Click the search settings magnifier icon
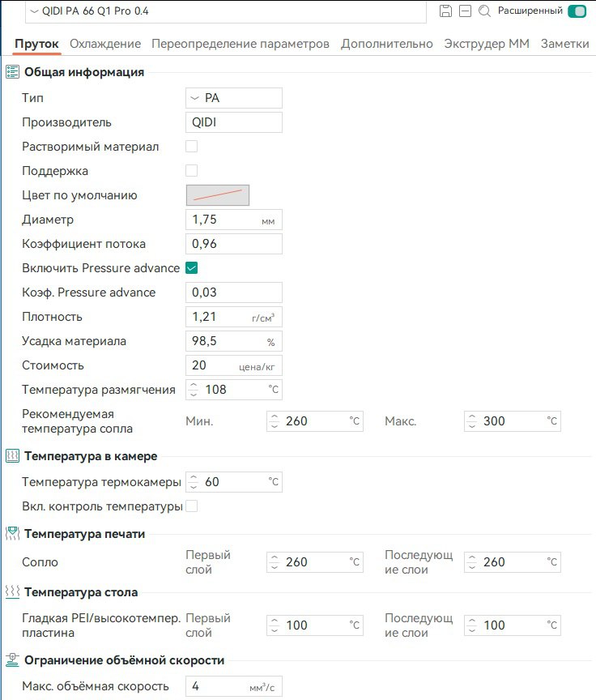This screenshot has height=700, width=596. click(484, 11)
